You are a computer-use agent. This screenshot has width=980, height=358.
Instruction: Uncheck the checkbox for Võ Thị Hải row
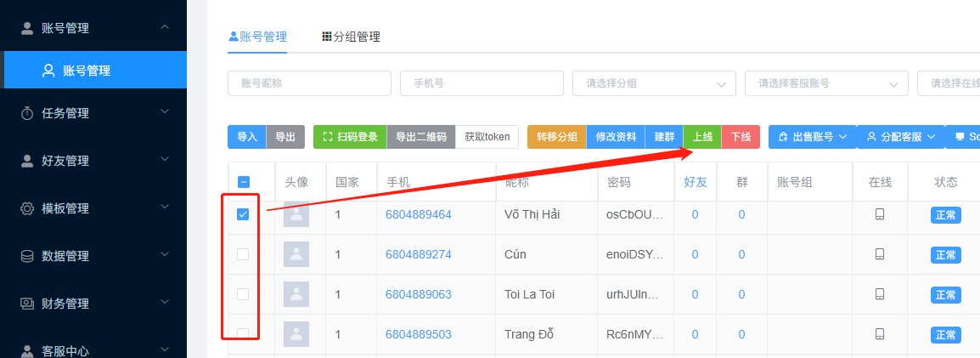point(243,215)
